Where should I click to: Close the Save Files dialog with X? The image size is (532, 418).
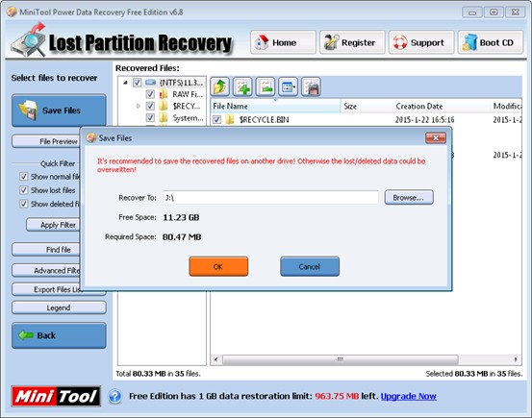pos(436,137)
